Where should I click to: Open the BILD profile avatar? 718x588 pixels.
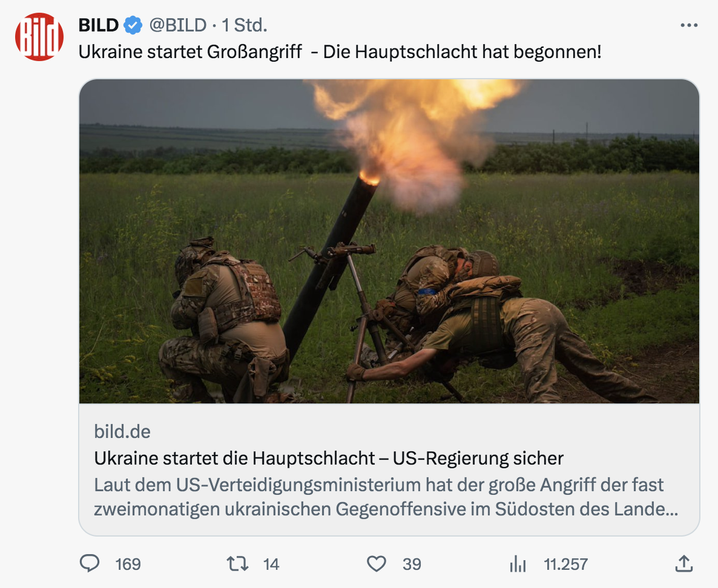pos(39,37)
